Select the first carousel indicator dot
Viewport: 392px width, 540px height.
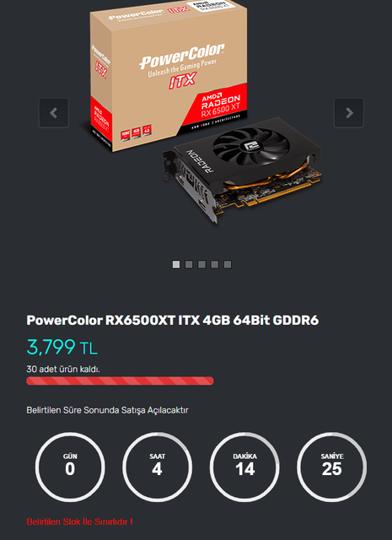click(x=176, y=264)
